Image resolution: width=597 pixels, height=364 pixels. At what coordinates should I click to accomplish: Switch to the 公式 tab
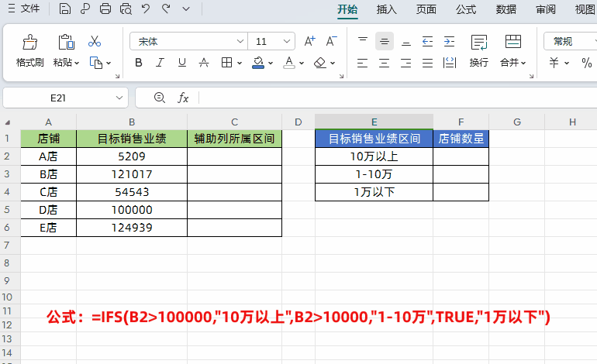point(466,9)
